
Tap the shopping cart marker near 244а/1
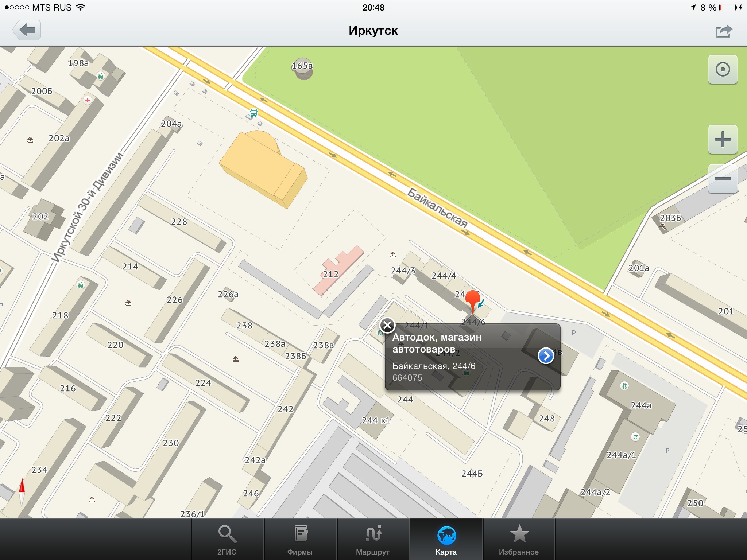pos(635,437)
